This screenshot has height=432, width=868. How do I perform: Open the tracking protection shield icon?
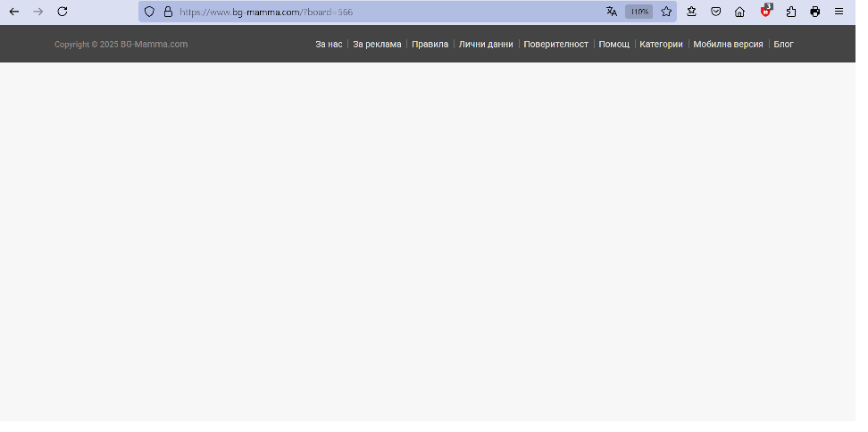149,12
